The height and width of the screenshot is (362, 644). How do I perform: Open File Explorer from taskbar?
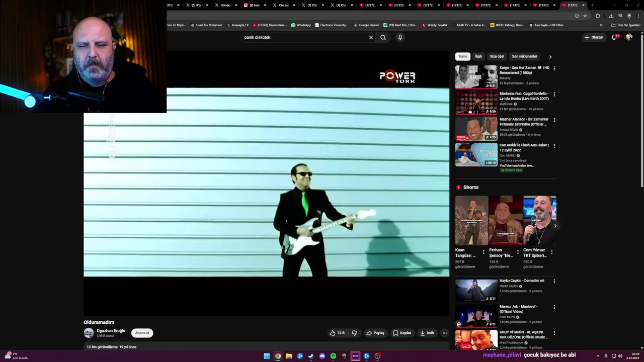289,356
